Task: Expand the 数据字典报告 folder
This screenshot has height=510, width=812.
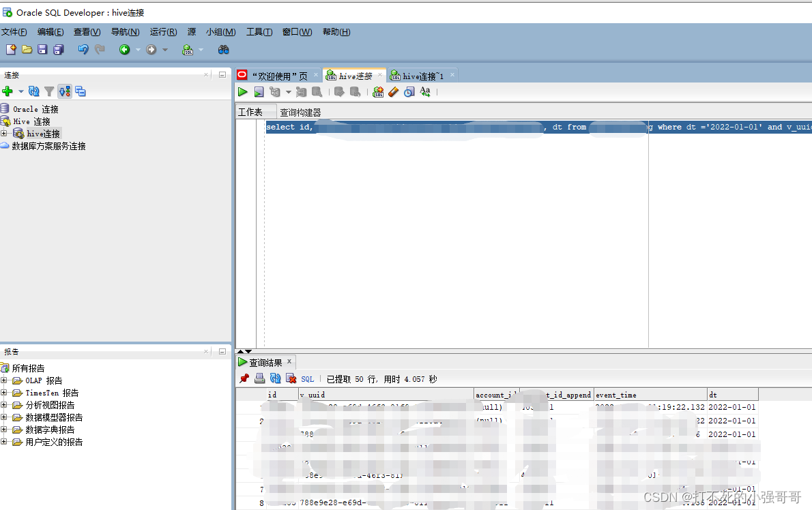Action: click(x=4, y=430)
